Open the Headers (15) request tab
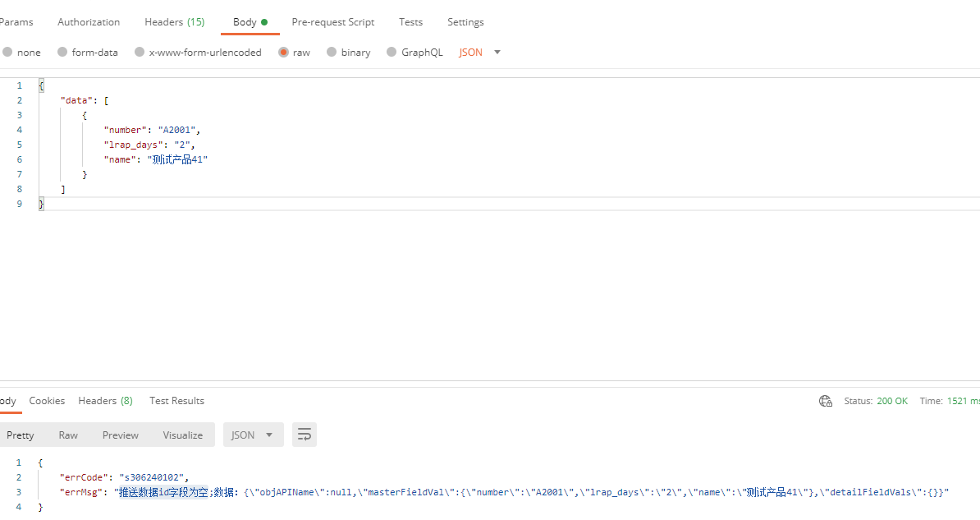The height and width of the screenshot is (520, 980). click(174, 22)
